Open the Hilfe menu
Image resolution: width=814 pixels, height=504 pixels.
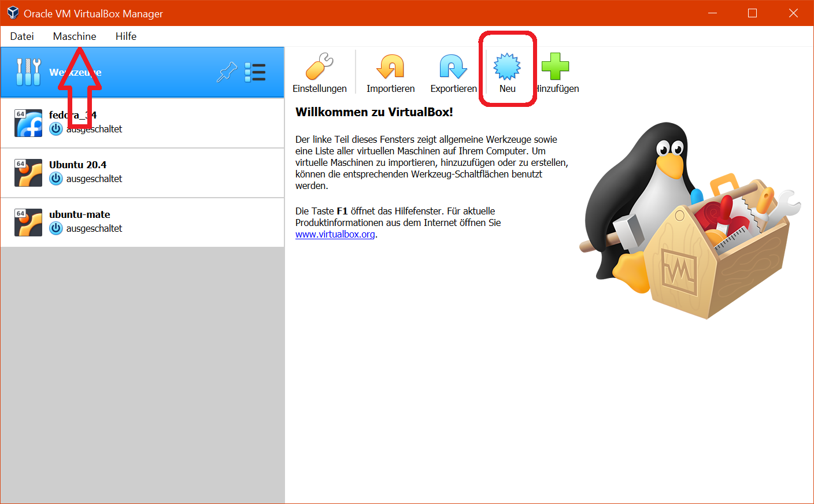point(126,36)
